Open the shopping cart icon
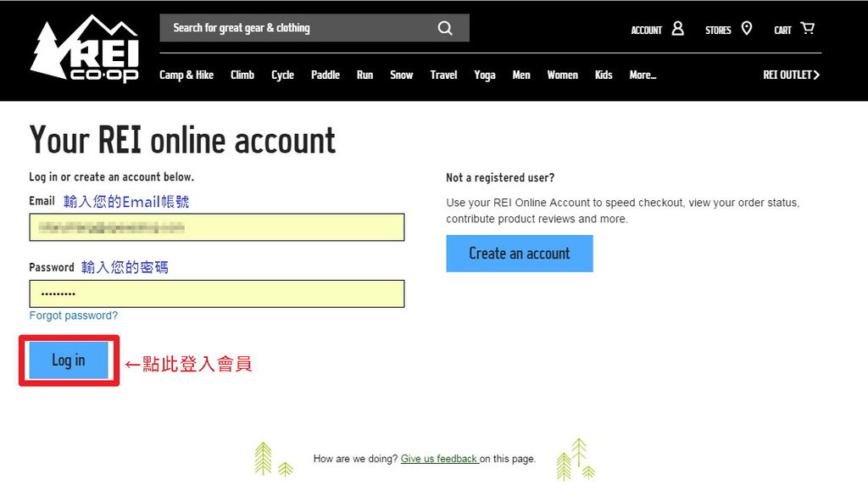 point(808,28)
